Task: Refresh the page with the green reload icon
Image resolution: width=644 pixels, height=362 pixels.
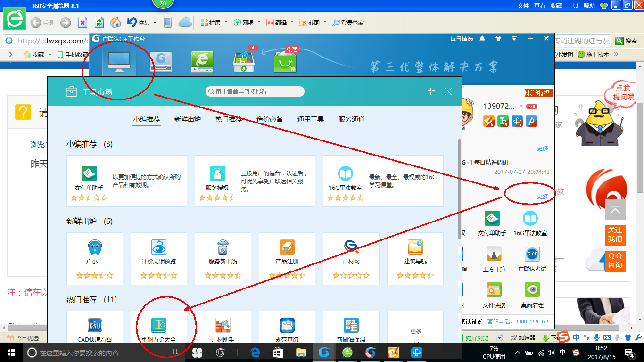Action: (x=99, y=23)
